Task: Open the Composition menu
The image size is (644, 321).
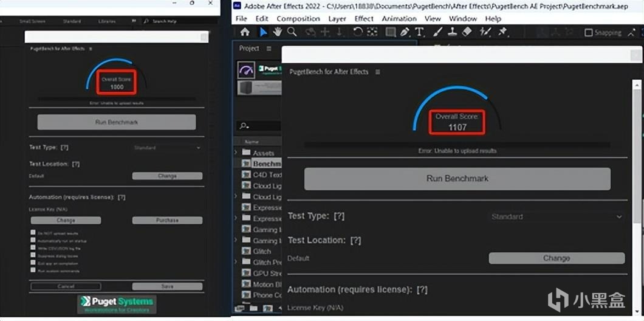Action: click(x=298, y=18)
